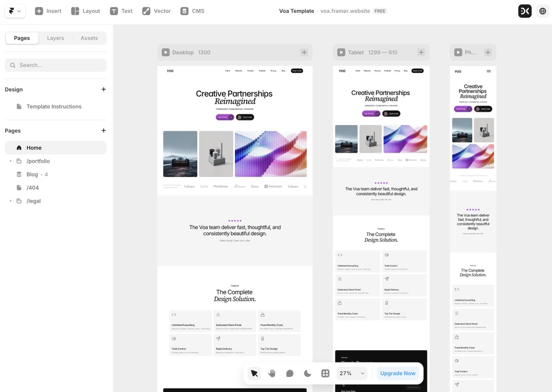This screenshot has height=392, width=552.
Task: Select Creative Partnerships heading on Desktop canvas
Action: click(x=235, y=97)
